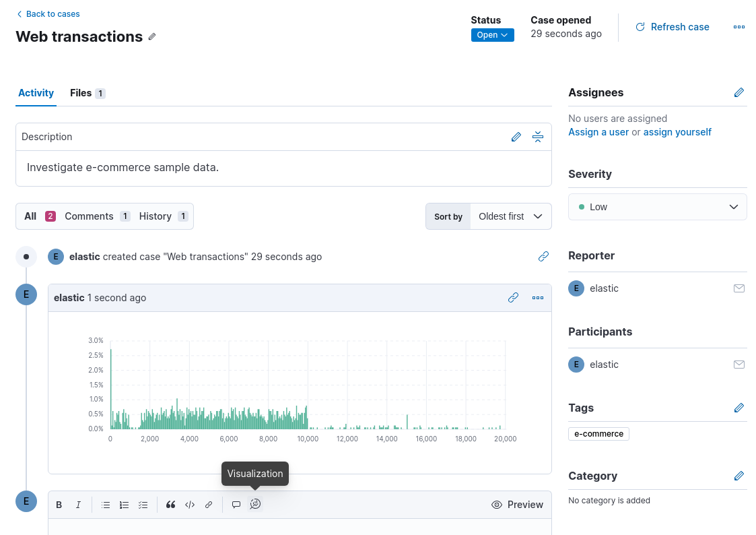Toggle Preview mode for the comment
Image resolution: width=756 pixels, height=535 pixels.
tap(517, 504)
